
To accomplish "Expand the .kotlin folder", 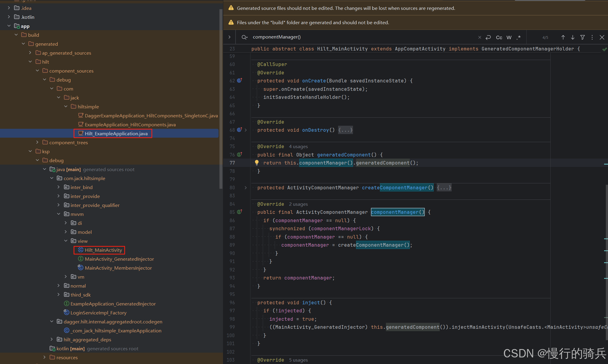I will click(9, 17).
